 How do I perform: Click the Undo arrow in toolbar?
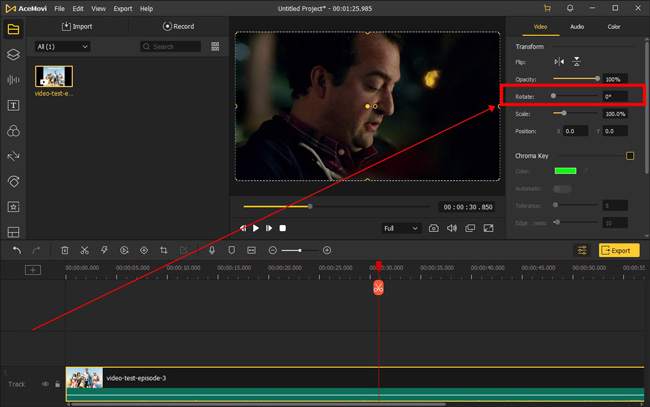coord(17,250)
